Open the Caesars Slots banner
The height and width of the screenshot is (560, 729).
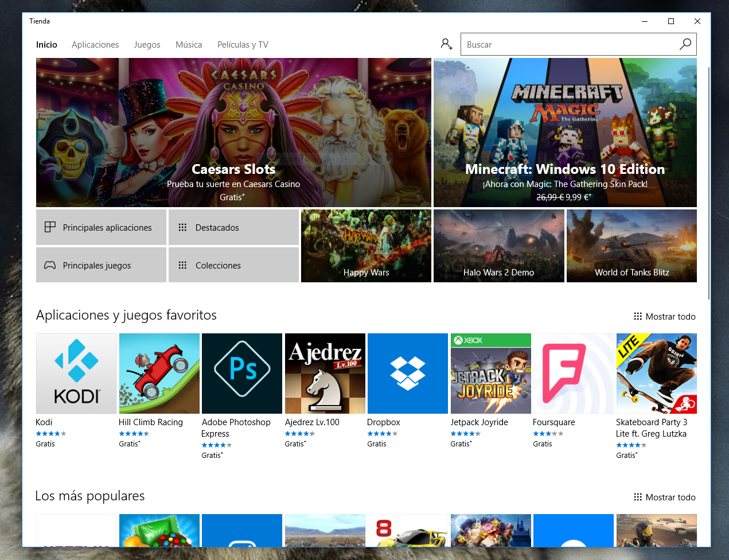click(x=233, y=133)
